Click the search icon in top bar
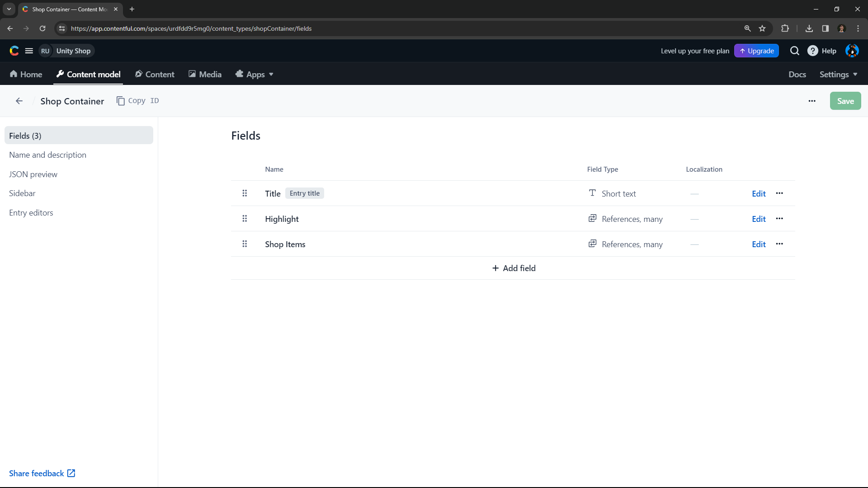 coord(795,51)
